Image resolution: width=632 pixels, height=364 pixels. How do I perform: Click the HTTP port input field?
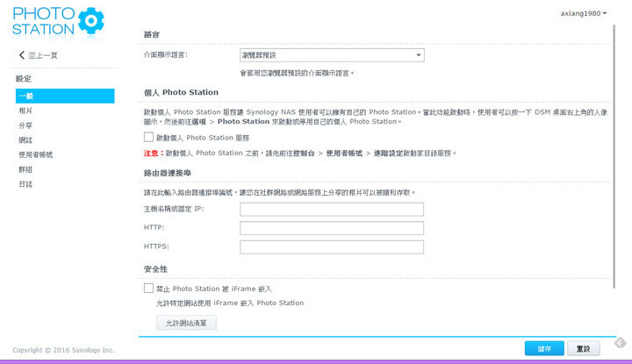click(x=332, y=228)
